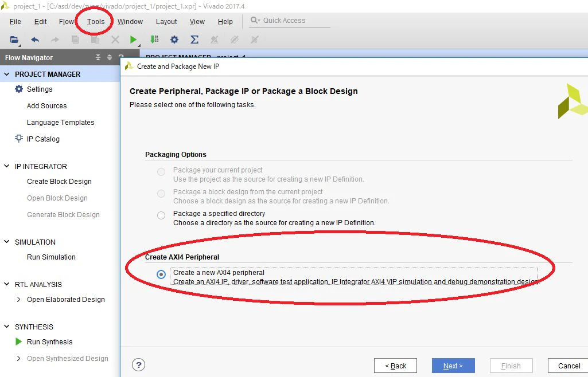
Task: Collapse the SYNTHESIS section
Action: point(7,327)
